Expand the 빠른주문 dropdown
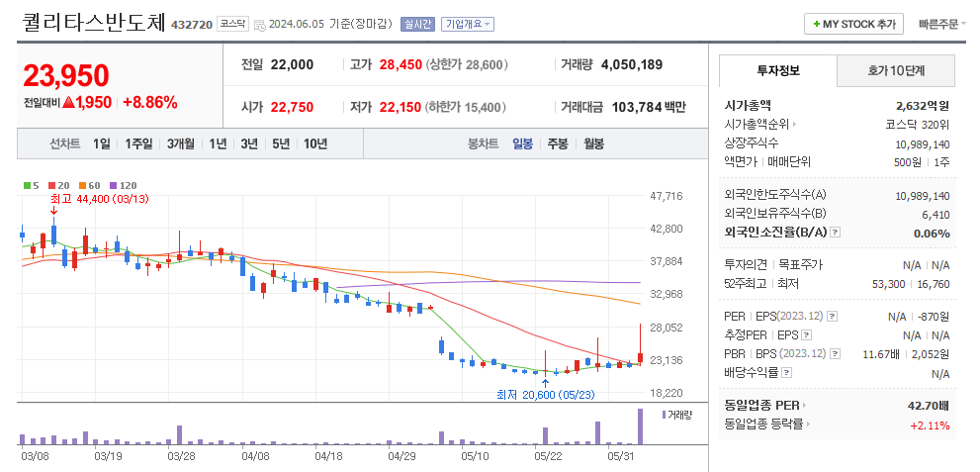Viewport: 980px width, 472px height. (941, 25)
